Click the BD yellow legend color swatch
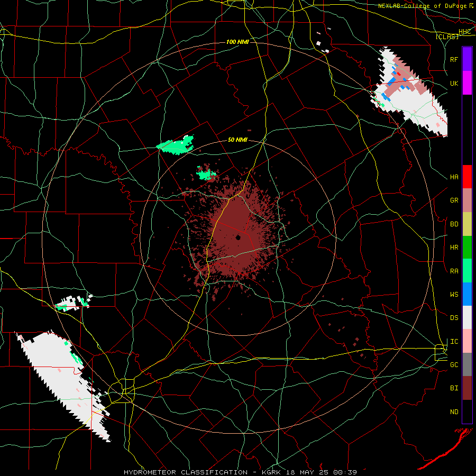The image size is (476, 476). point(467,224)
